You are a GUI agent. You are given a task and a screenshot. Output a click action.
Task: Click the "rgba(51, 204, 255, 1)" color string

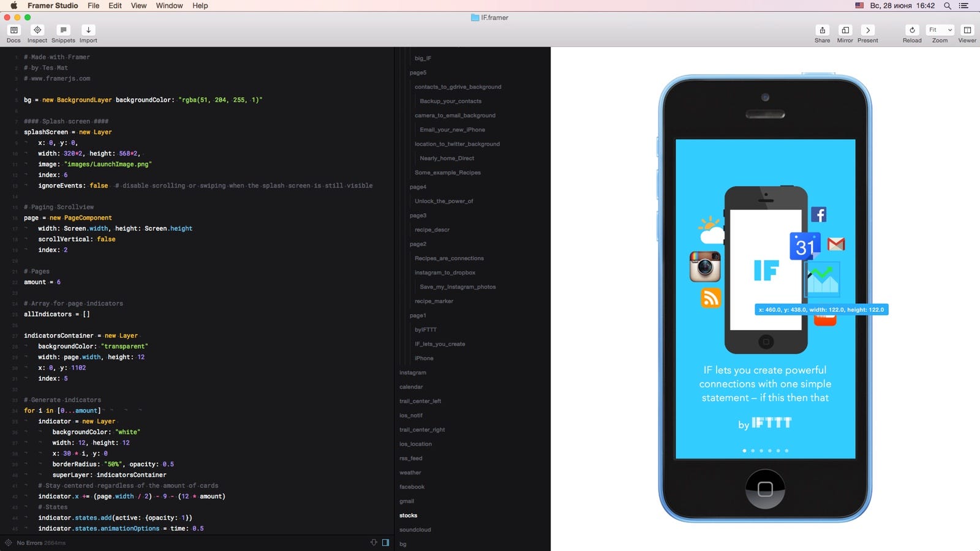click(221, 100)
